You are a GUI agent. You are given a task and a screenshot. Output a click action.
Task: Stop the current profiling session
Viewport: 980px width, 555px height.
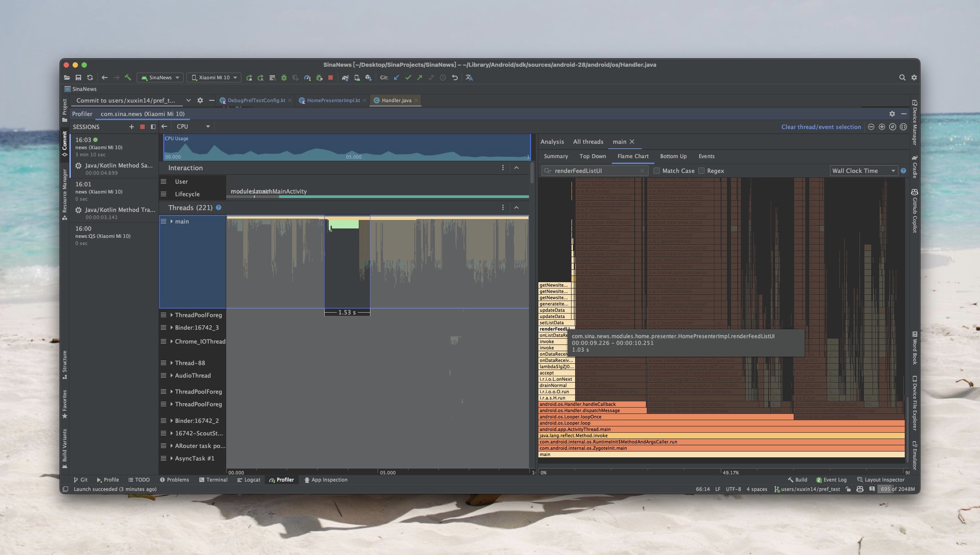point(142,127)
